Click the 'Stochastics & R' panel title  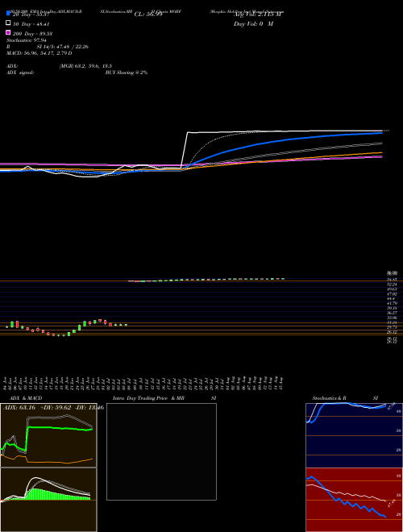pyautogui.click(x=330, y=398)
